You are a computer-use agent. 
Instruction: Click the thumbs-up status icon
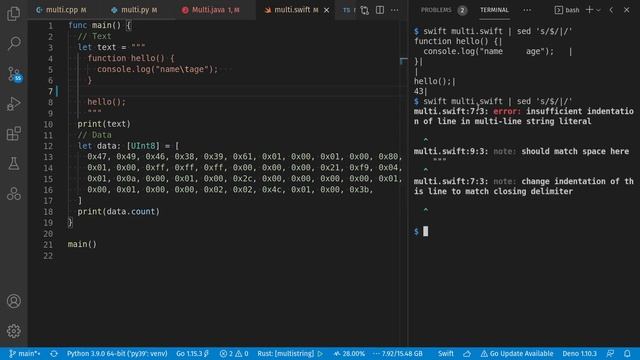467,353
